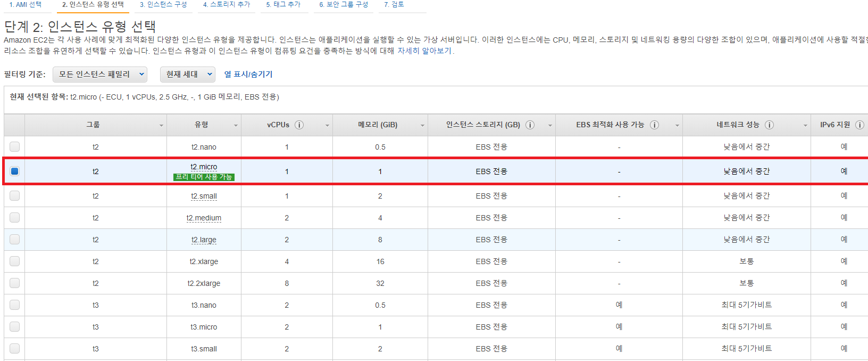
Task: Click t2.small instance type name
Action: point(204,196)
